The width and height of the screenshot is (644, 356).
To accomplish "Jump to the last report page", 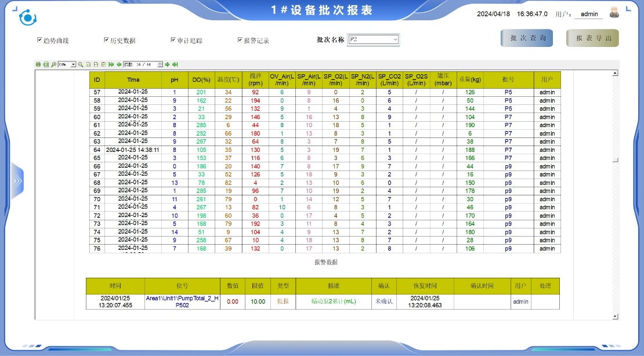I will (x=175, y=64).
